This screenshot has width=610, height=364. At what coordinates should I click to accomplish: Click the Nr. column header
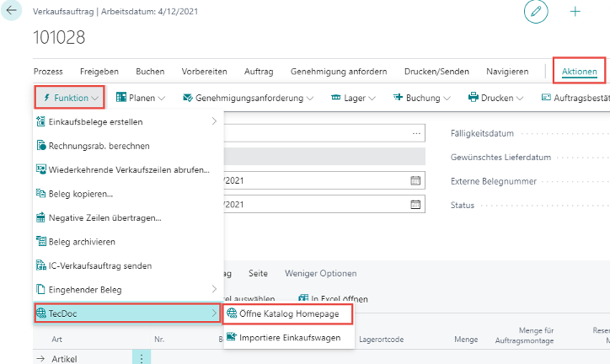click(159, 339)
